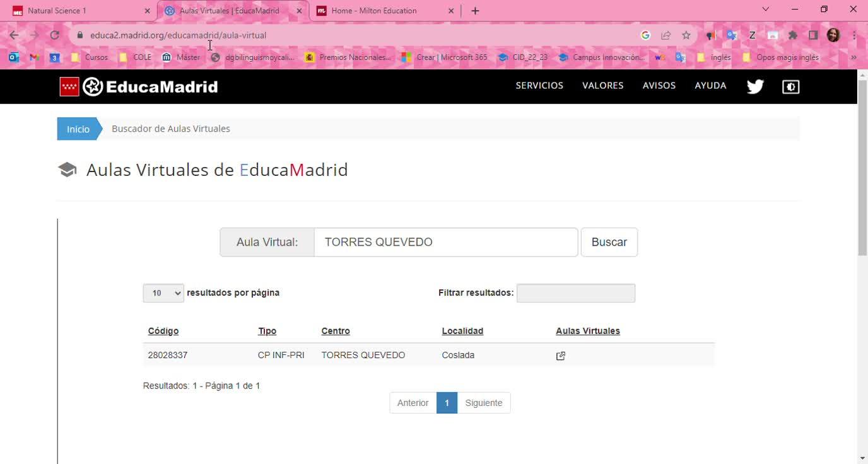The width and height of the screenshot is (868, 464).
Task: Open the W3 bookmark icon
Action: point(660,57)
